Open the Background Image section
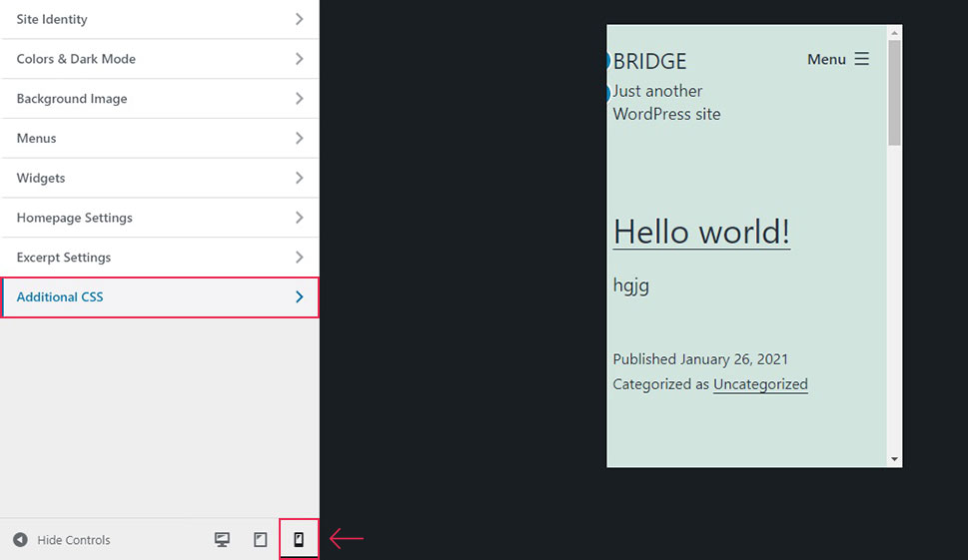 click(x=160, y=98)
